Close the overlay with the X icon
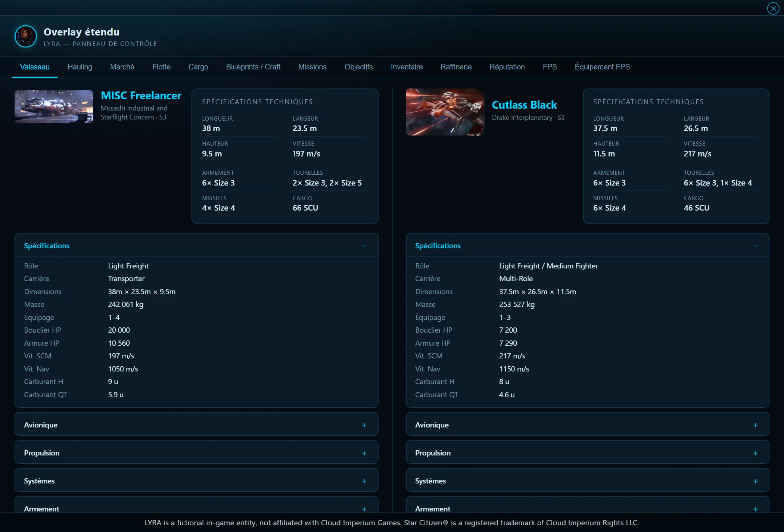Screen dimensions: 784x532 pos(773,8)
